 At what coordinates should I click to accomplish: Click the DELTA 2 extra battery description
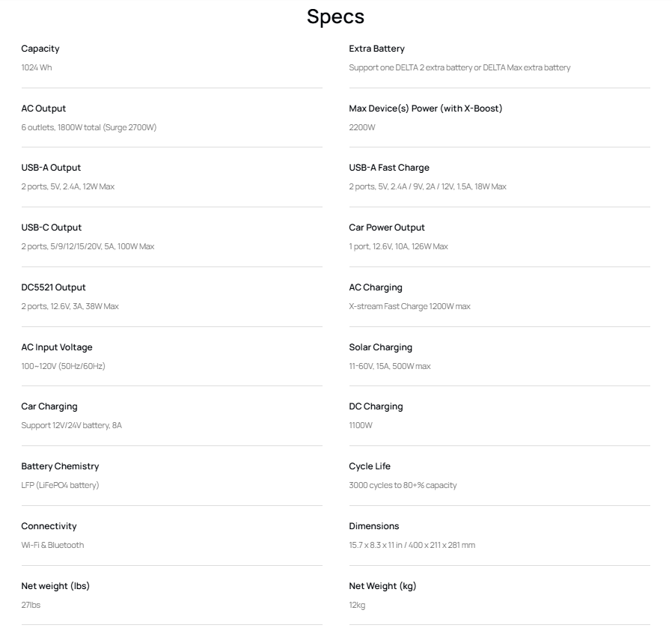pyautogui.click(x=459, y=67)
